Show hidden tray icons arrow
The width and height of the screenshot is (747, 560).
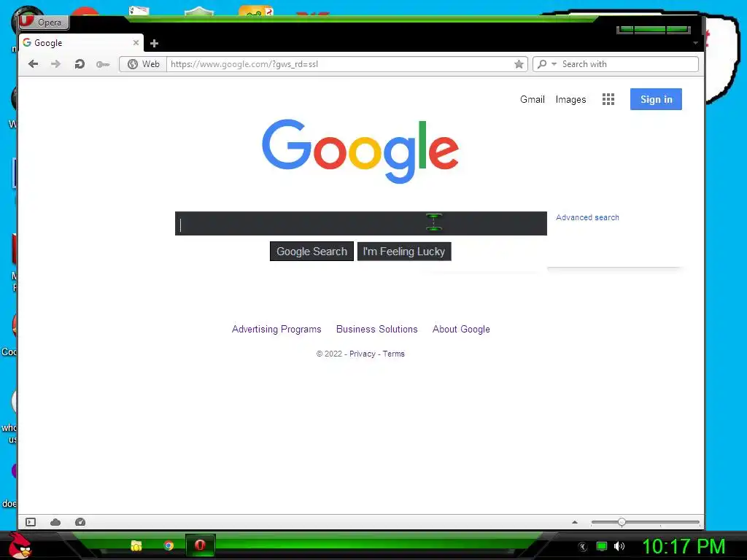[x=582, y=547]
